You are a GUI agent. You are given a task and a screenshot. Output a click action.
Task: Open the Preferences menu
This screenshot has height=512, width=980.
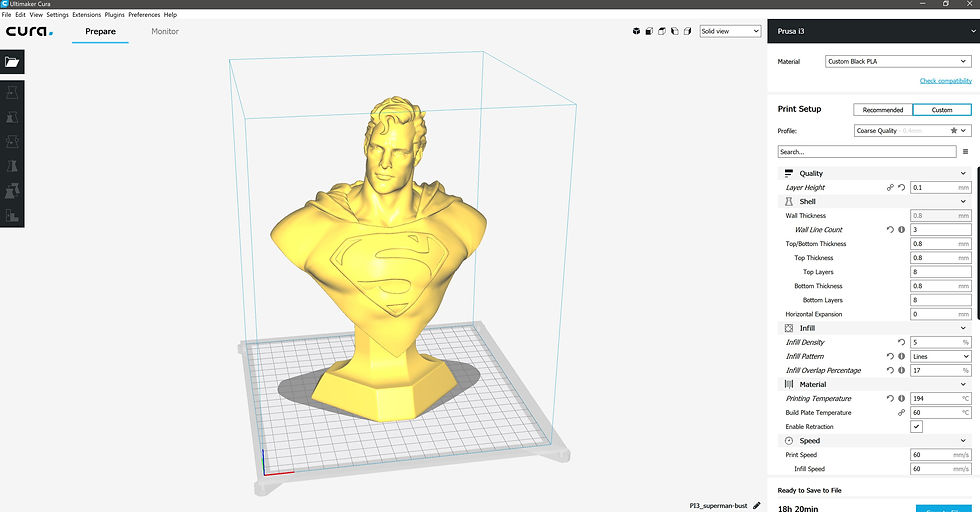click(144, 14)
